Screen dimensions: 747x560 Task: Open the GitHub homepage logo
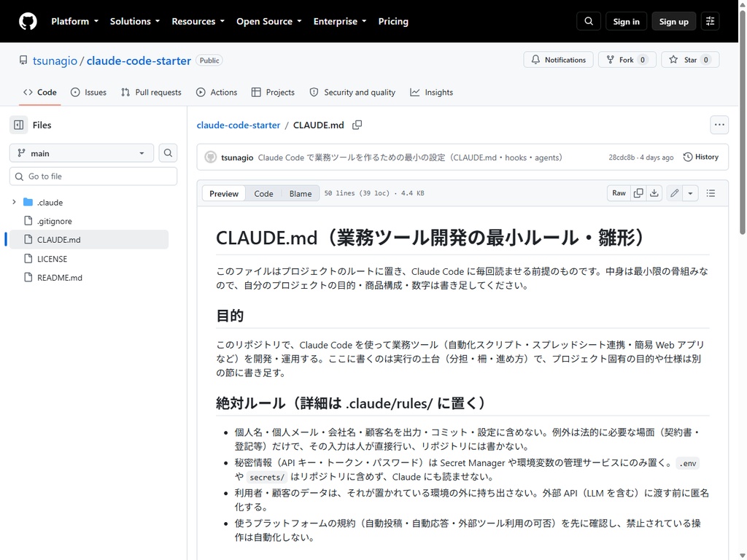pos(28,21)
